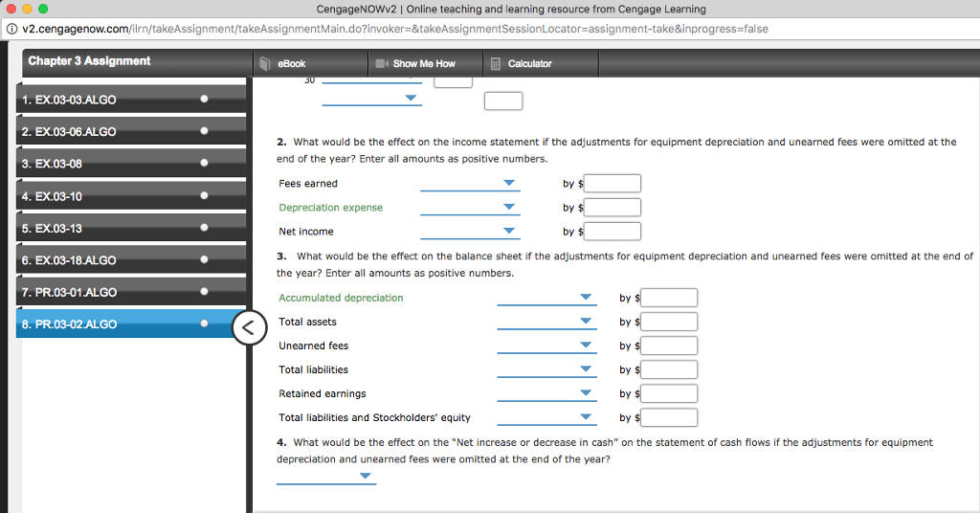Image resolution: width=980 pixels, height=513 pixels.
Task: Click status dot for 1. EX.03-03.ALGO
Action: [204, 99]
